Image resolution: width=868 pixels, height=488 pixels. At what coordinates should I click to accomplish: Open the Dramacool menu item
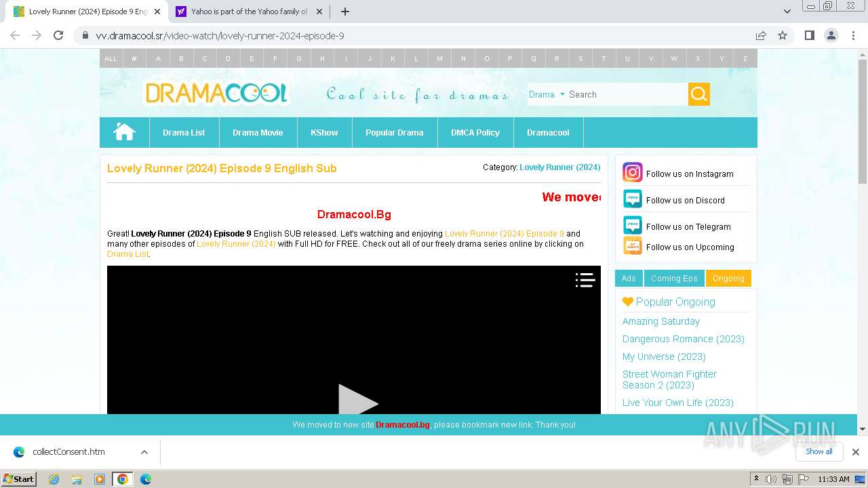(x=548, y=132)
